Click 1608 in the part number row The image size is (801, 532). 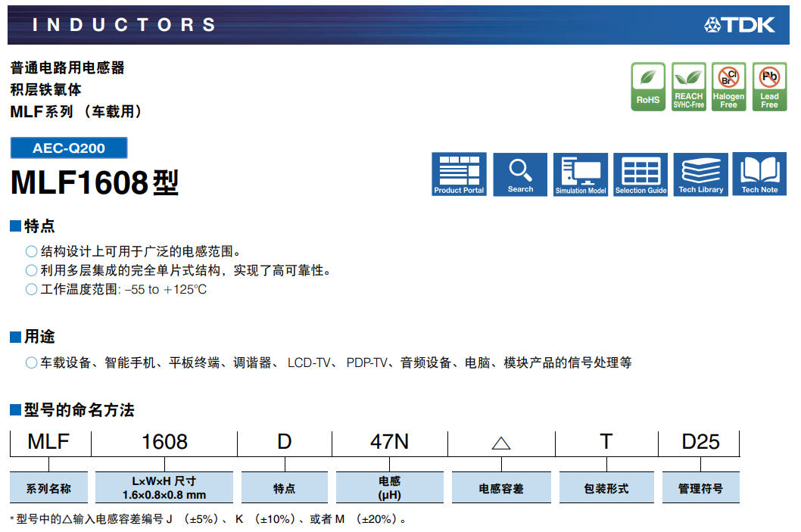click(x=164, y=442)
